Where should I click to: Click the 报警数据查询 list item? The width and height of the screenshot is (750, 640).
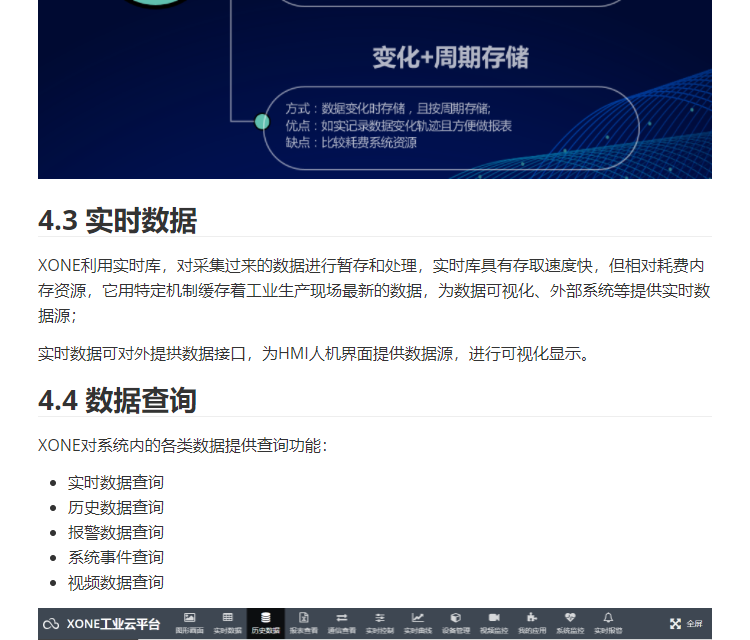[x=116, y=532]
